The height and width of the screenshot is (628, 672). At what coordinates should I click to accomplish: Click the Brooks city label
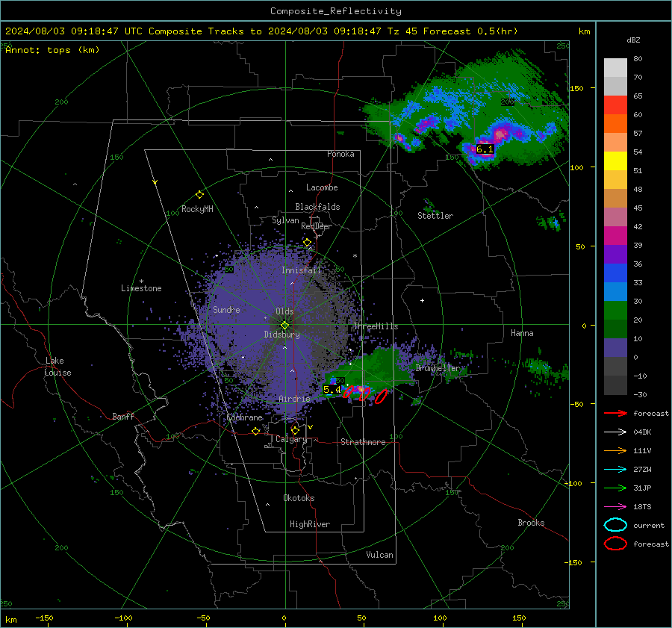pyautogui.click(x=531, y=523)
